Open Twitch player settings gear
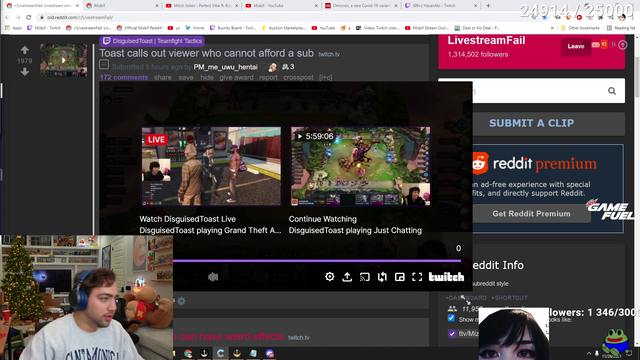 [329, 277]
